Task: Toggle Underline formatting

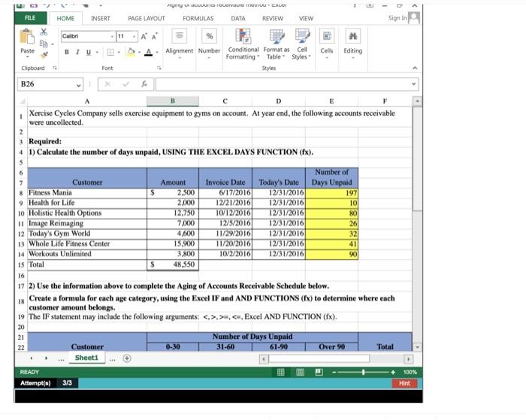Action: point(89,52)
